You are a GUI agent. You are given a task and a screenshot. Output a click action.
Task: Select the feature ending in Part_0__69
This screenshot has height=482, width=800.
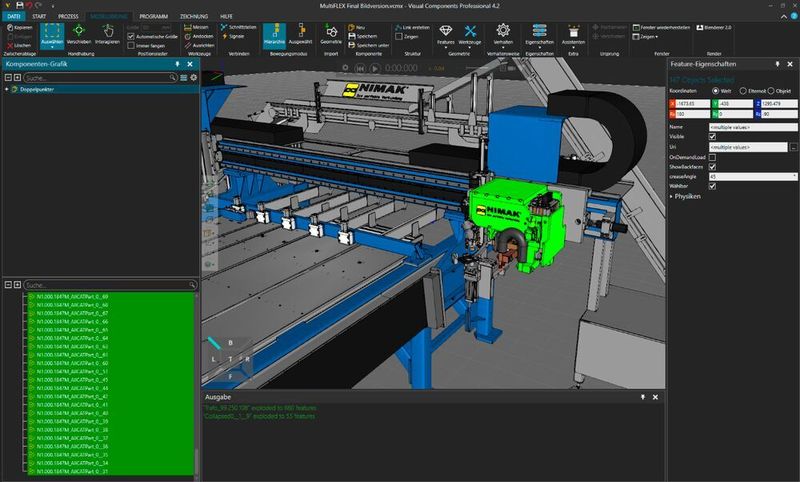click(x=71, y=296)
